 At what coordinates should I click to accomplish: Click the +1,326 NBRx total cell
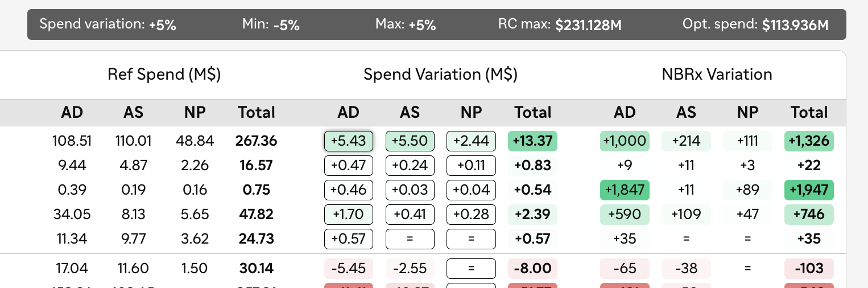[809, 141]
